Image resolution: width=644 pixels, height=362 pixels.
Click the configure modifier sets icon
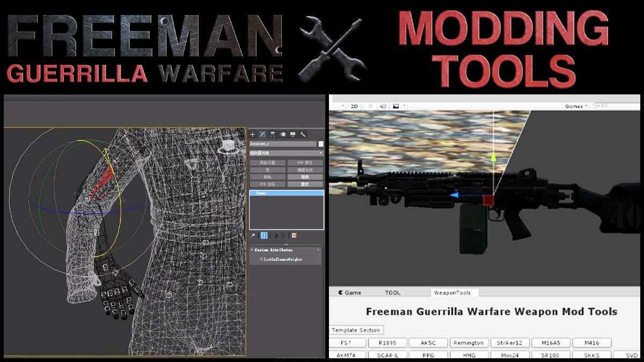(x=294, y=235)
